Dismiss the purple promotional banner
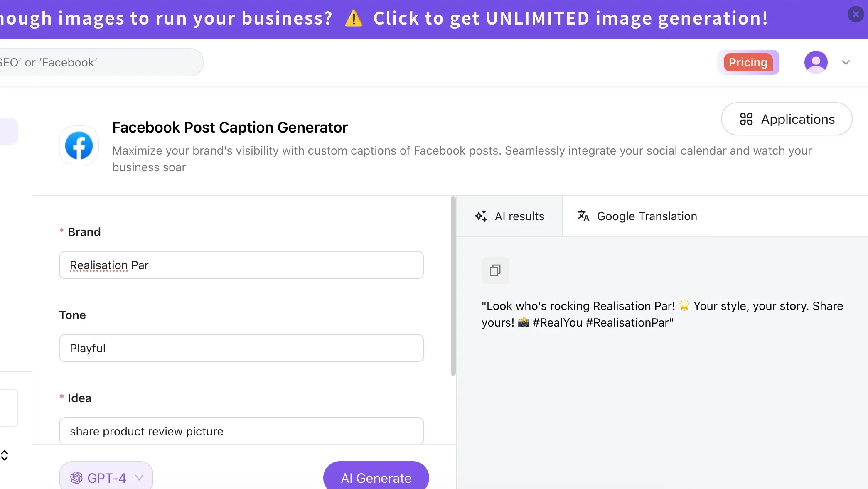This screenshot has width=868, height=489. point(856,15)
